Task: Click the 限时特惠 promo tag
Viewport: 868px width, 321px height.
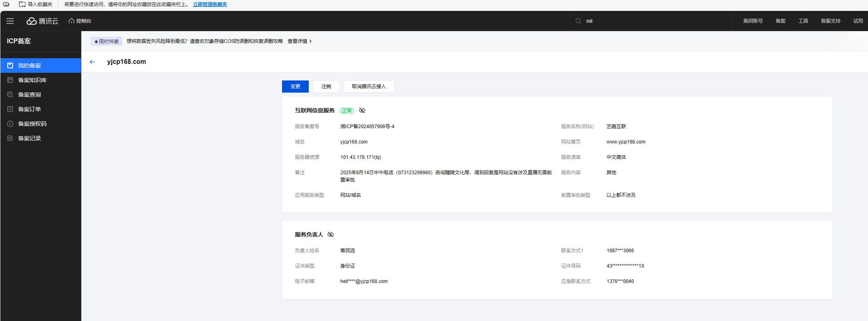Action: [106, 41]
